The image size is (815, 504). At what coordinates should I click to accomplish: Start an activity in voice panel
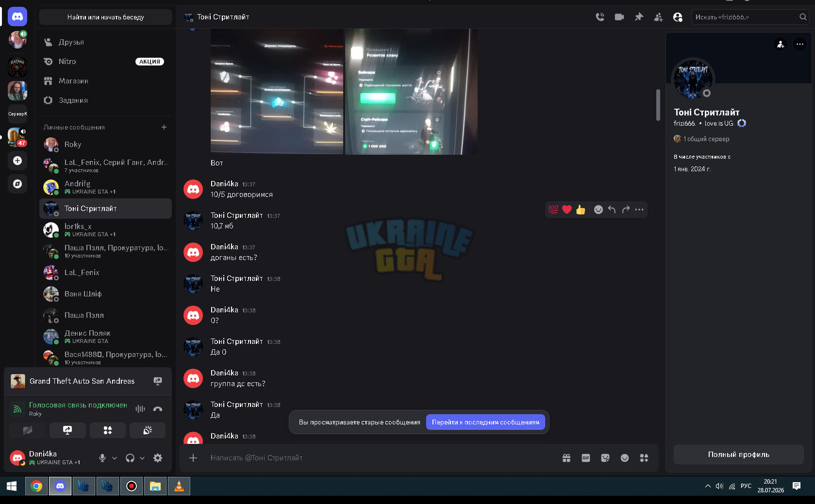108,430
